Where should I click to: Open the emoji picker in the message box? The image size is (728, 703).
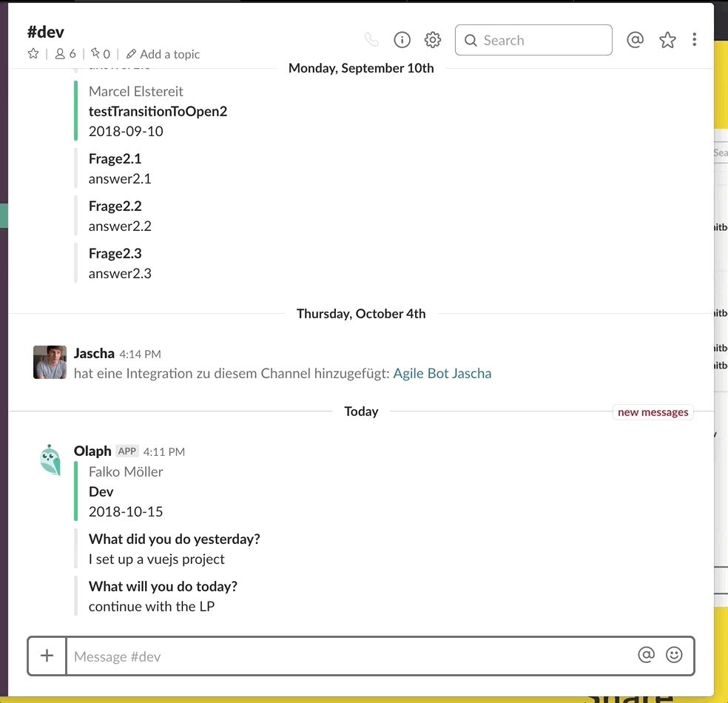tap(674, 655)
